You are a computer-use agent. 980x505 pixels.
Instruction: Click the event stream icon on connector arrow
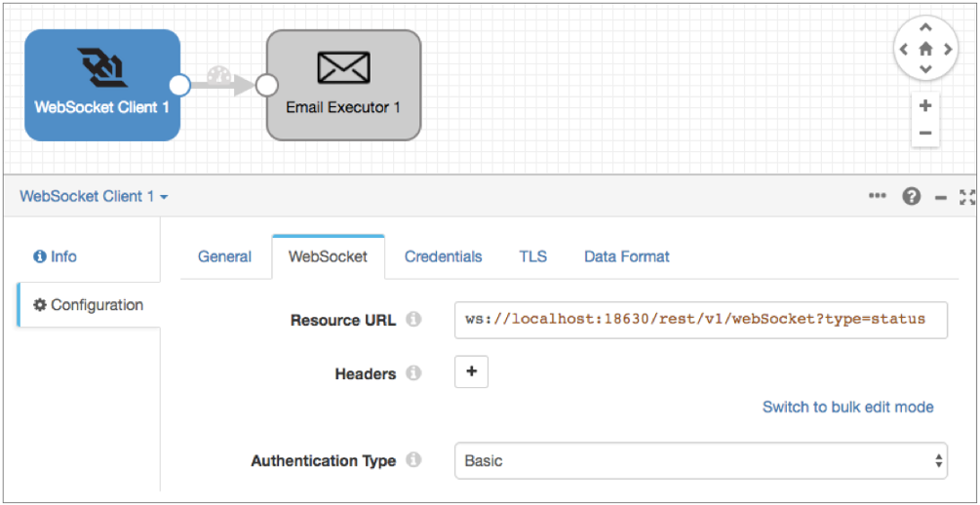click(x=220, y=75)
